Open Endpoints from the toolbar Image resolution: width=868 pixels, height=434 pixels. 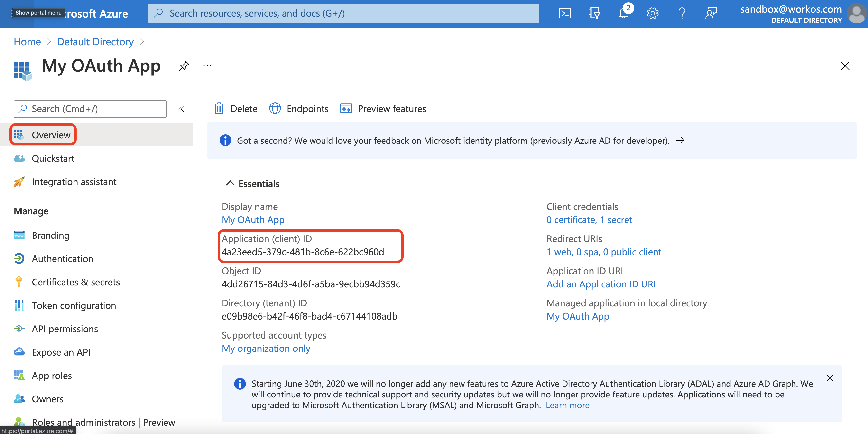[299, 109]
